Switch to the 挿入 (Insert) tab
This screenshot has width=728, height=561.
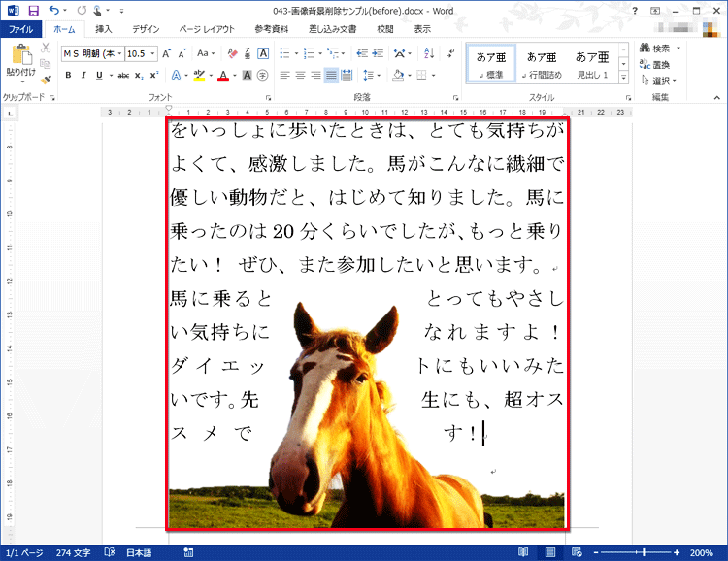coord(104,29)
